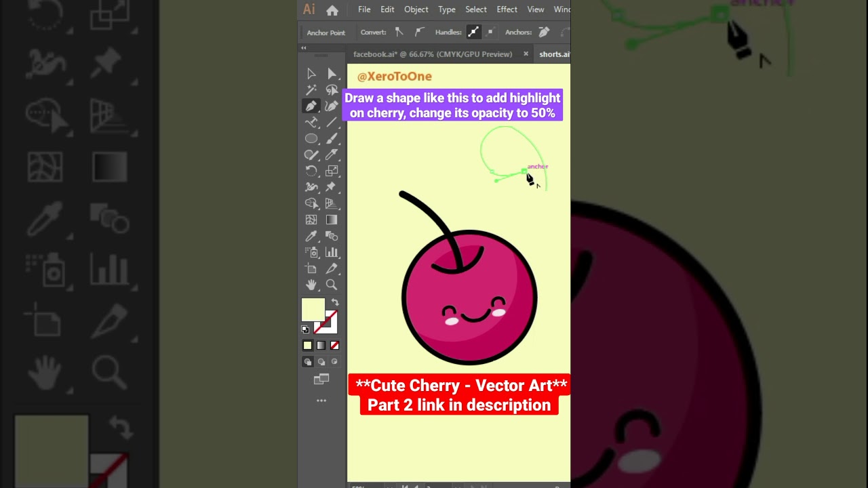Select the Ellipse tool
Image resolution: width=868 pixels, height=488 pixels.
pos(311,139)
